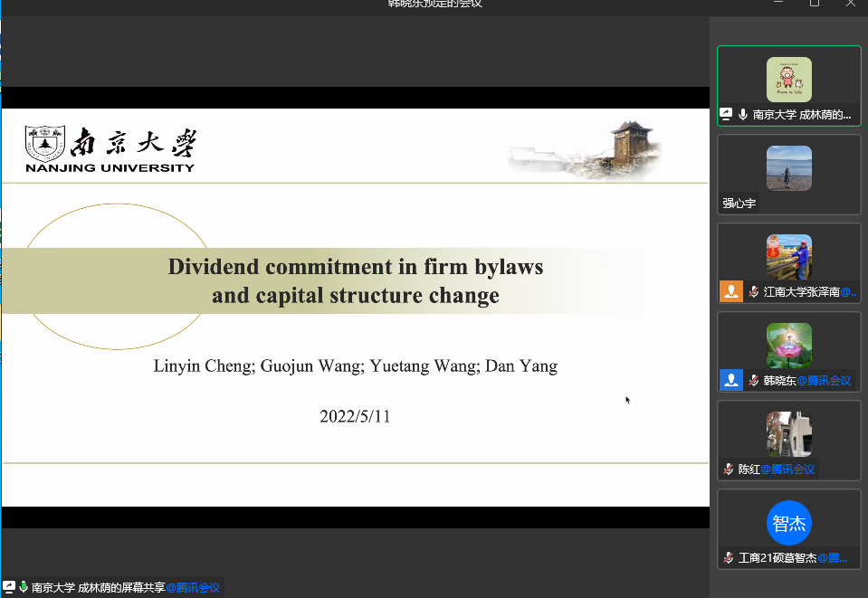Click muted mic icon for 江南大学张泽南
This screenshot has height=598, width=868.
click(x=753, y=291)
